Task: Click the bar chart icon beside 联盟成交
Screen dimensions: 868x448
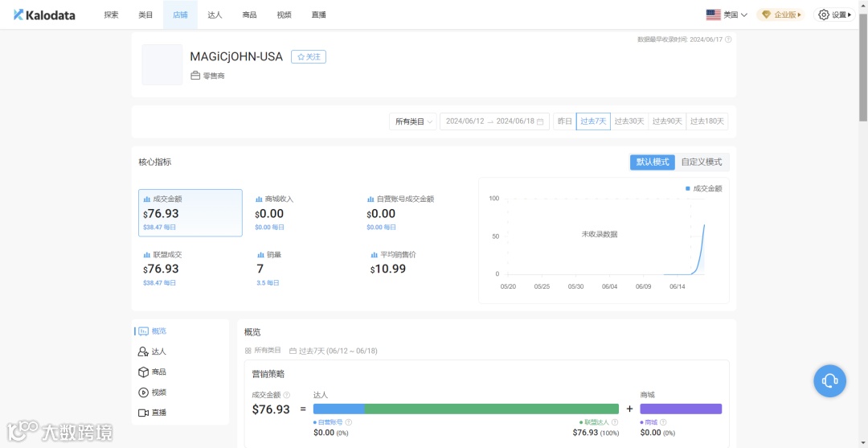Action: pyautogui.click(x=147, y=255)
